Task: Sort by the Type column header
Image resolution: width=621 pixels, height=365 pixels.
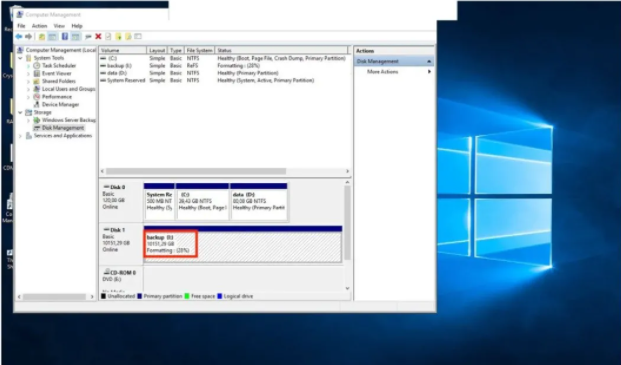Action: 176,50
